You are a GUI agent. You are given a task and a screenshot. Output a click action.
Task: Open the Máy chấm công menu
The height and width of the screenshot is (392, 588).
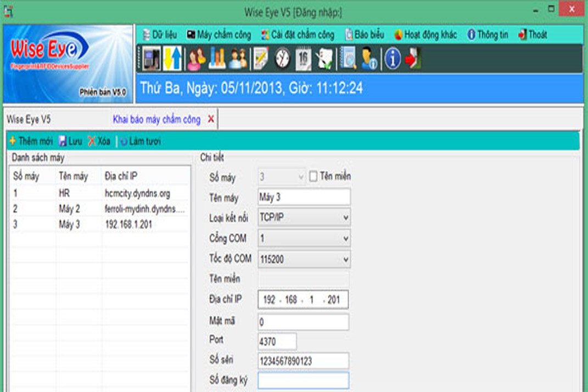coord(220,35)
